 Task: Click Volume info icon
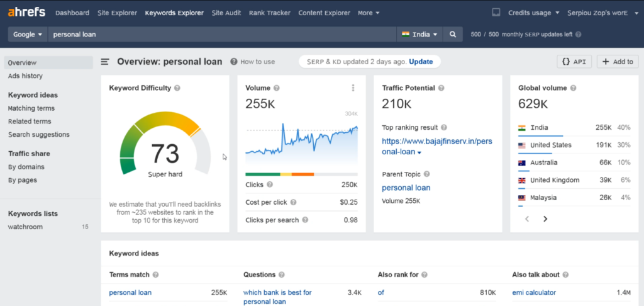[x=277, y=88]
